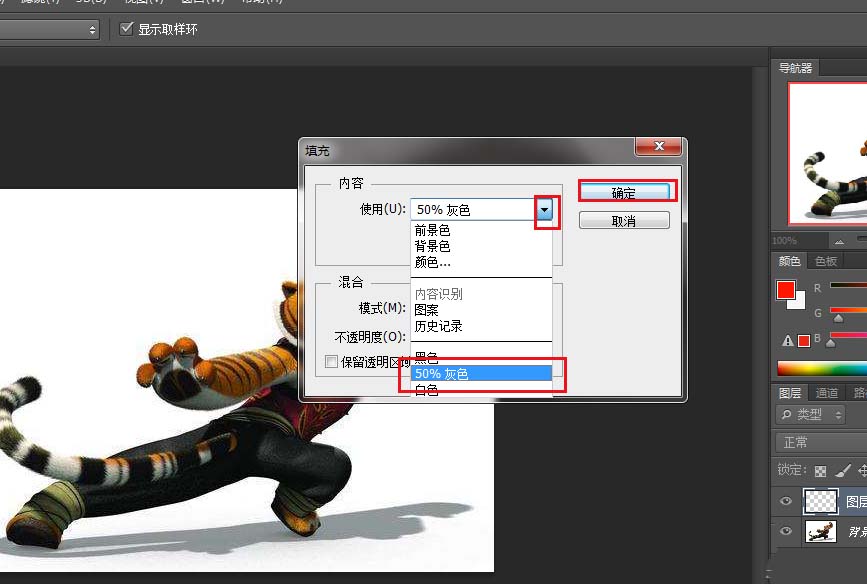The height and width of the screenshot is (584, 867).
Task: Hide the 背景 layer
Action: point(787,532)
